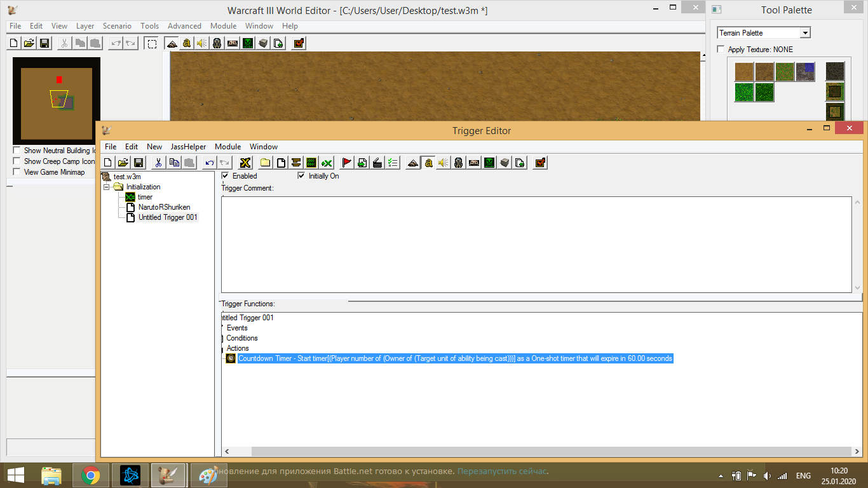The height and width of the screenshot is (488, 868).
Task: Open Import Manager from the Trigger Editor toolbar
Action: [520, 163]
